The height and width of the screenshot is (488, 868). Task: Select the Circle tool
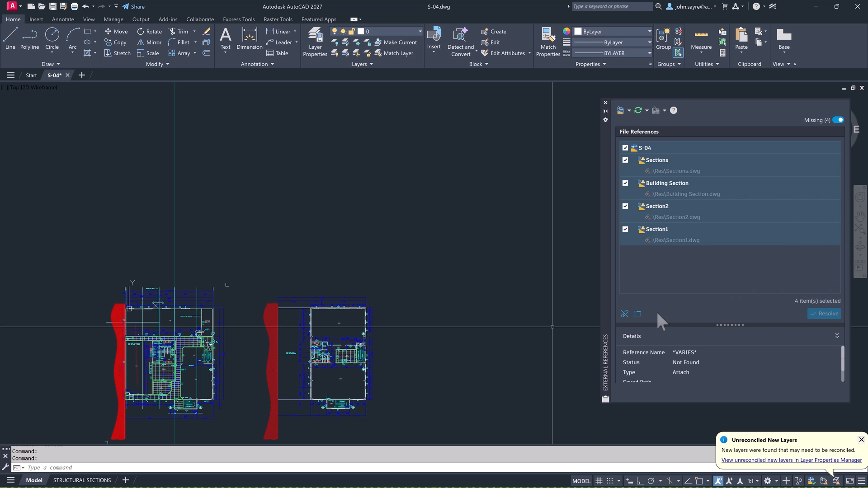click(52, 38)
